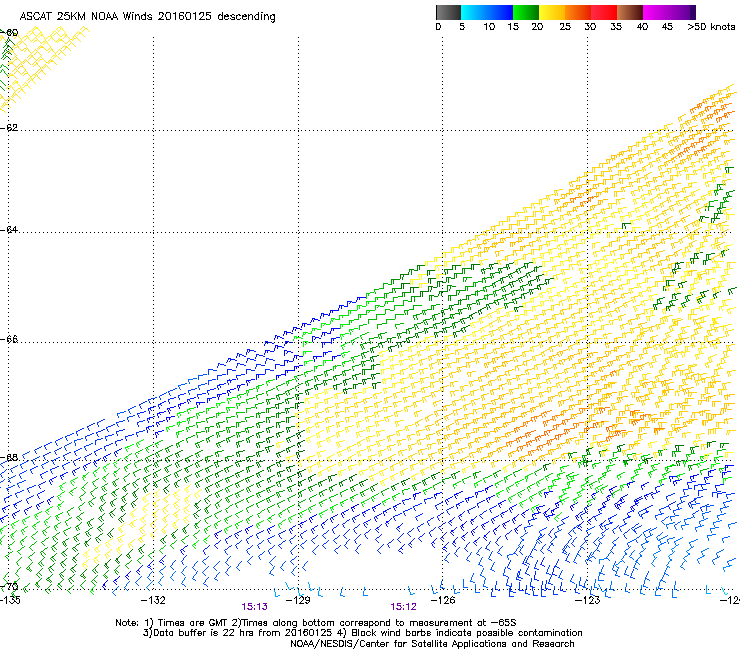Click the note line starting 'Note: 1) Times are GMT'
740x650 pixels.
coord(316,623)
